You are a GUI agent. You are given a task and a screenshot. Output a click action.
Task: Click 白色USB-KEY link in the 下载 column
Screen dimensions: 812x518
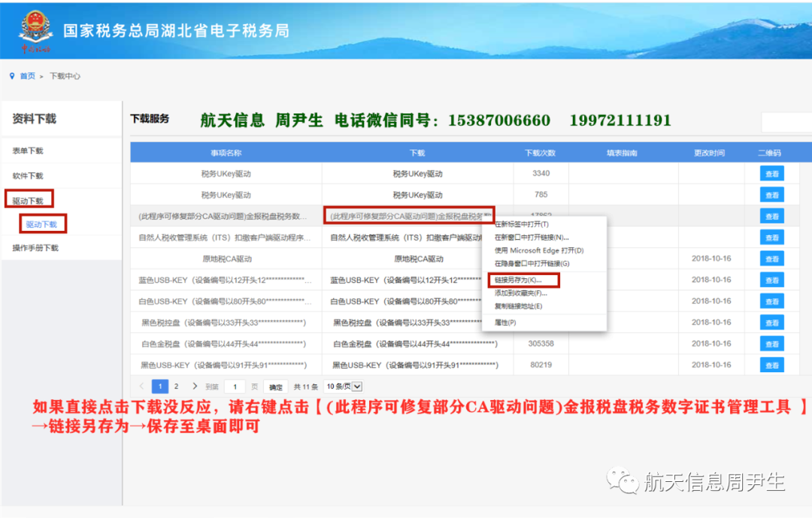pyautogui.click(x=406, y=301)
